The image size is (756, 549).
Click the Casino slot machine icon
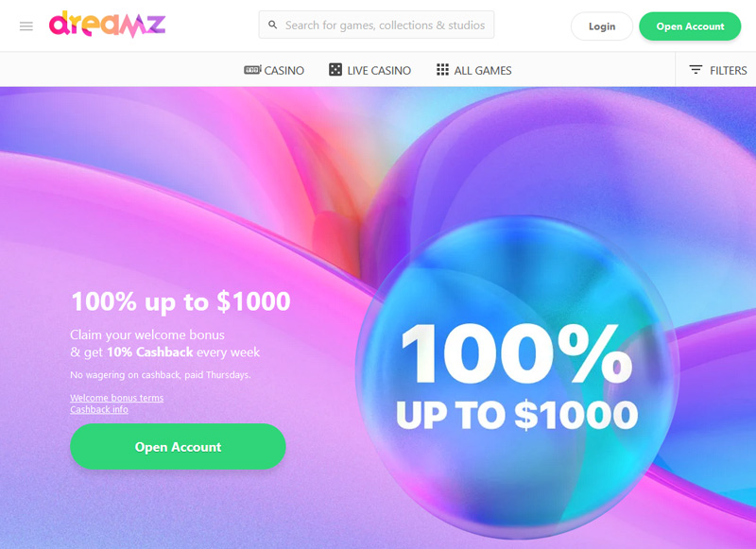(252, 70)
